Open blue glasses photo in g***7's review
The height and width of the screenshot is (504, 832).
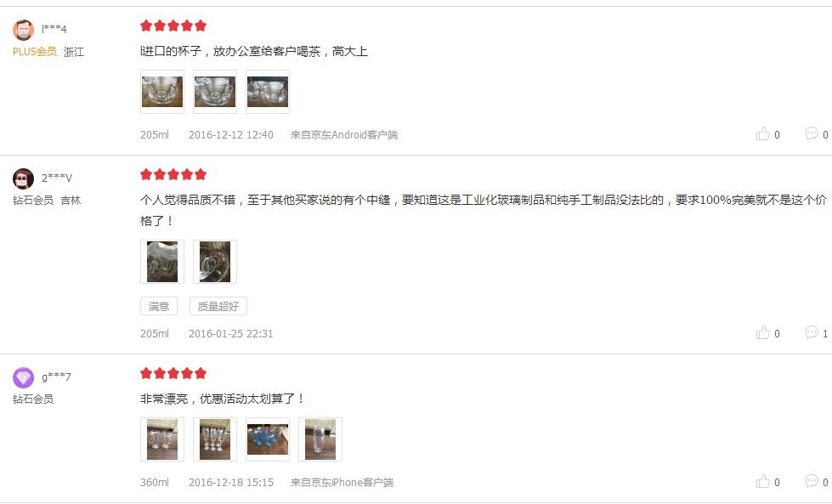point(268,439)
